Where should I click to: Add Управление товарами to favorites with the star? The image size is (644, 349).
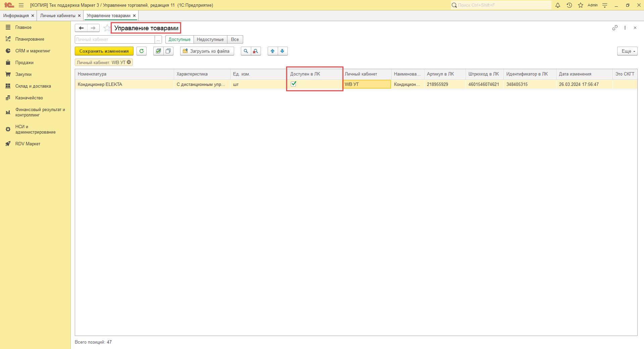pyautogui.click(x=107, y=28)
